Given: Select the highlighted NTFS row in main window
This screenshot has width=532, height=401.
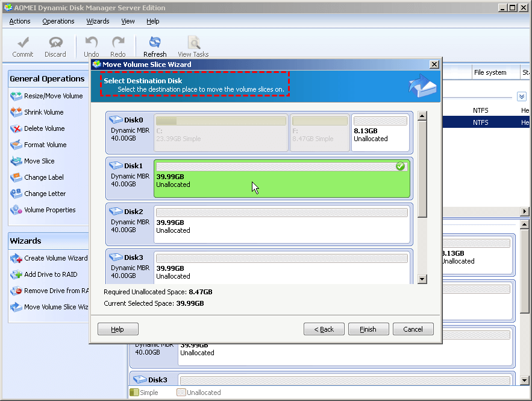Looking at the screenshot, I should pyautogui.click(x=486, y=122).
